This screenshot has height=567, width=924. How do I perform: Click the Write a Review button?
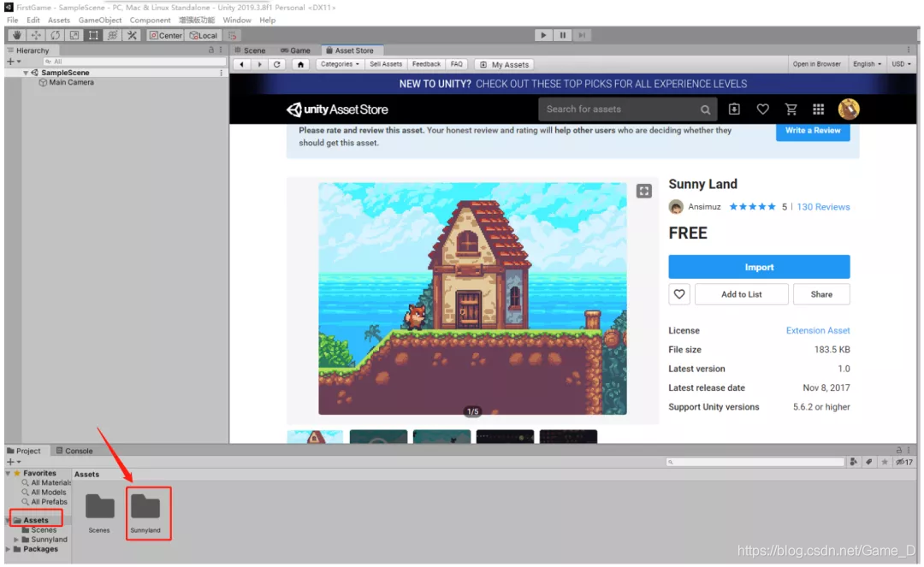tap(813, 132)
